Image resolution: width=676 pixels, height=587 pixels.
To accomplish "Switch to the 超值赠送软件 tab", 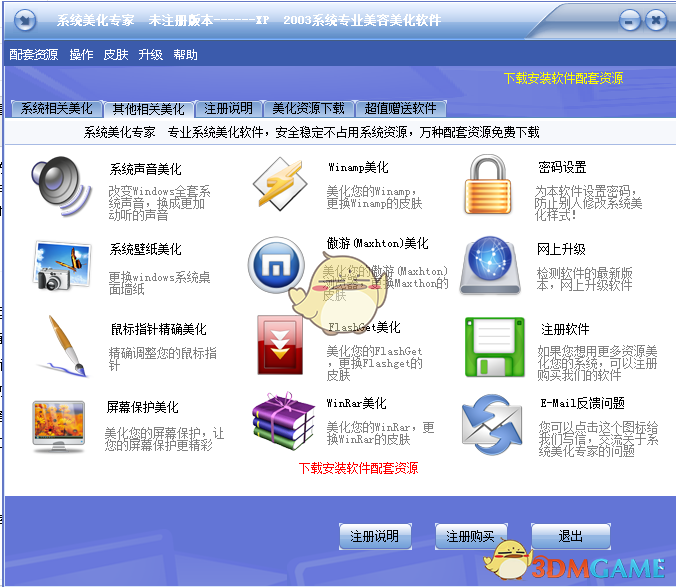I will [401, 108].
